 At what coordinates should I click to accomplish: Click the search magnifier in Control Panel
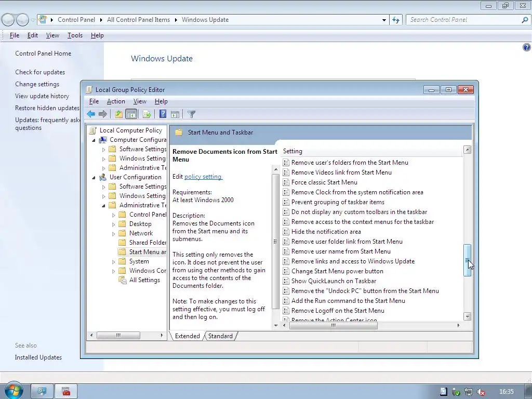click(x=525, y=20)
